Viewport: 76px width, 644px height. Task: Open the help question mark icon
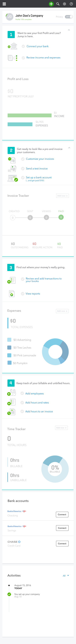pos(71,4)
